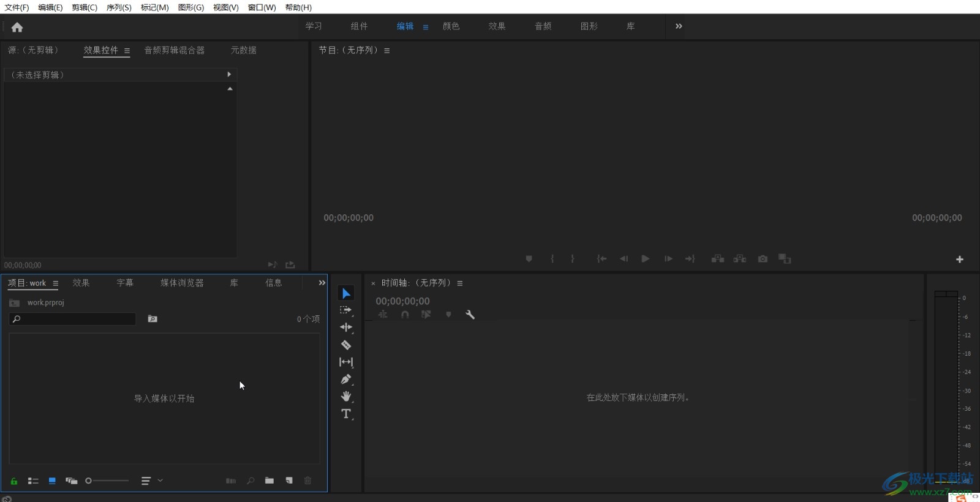
Task: Close the Timeline panel tab
Action: [x=373, y=283]
